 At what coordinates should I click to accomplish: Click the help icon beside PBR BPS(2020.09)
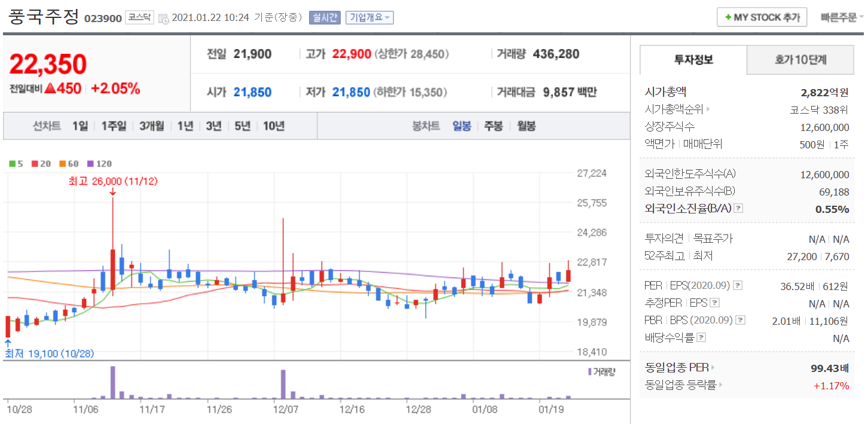(741, 321)
